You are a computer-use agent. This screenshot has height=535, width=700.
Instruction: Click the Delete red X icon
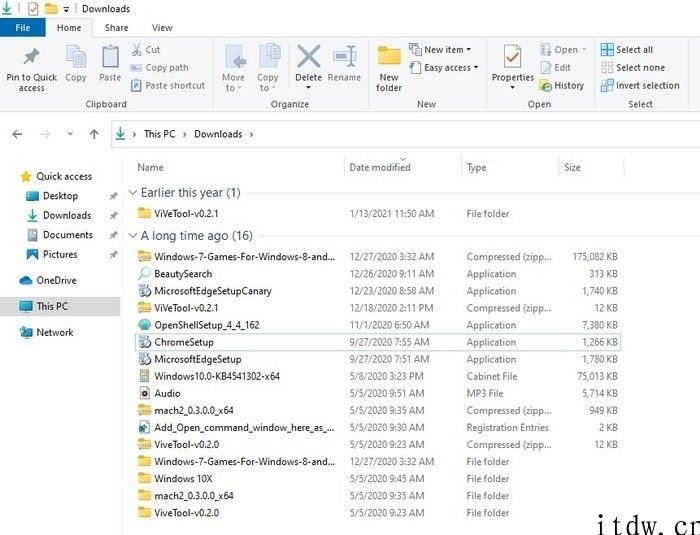click(308, 57)
